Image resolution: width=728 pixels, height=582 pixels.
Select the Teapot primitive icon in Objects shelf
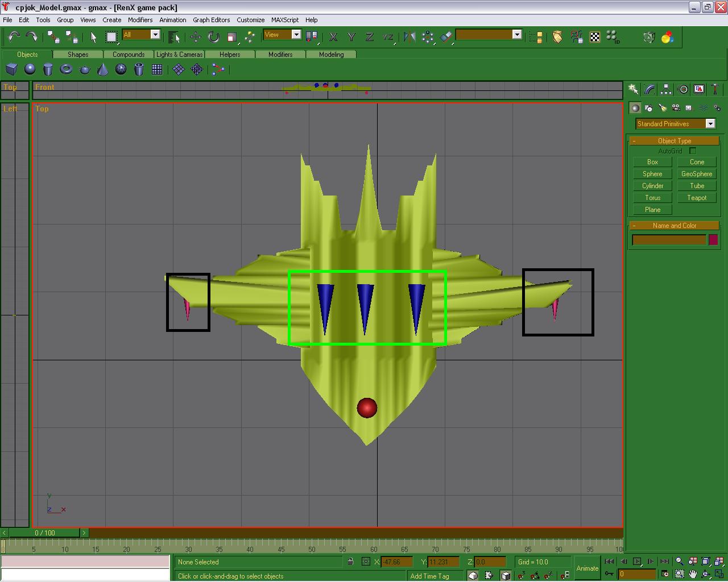point(85,69)
